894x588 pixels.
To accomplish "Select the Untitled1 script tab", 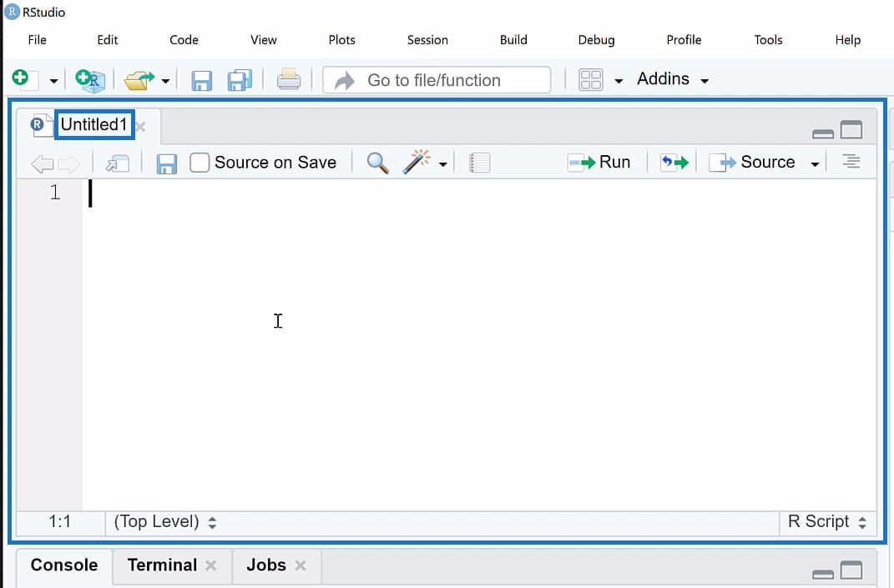I will point(94,124).
